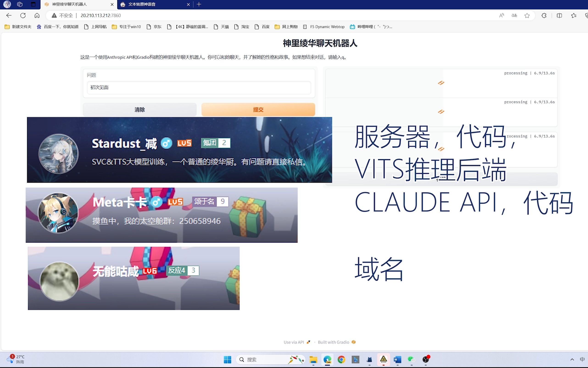Open favorites list icon
The height and width of the screenshot is (368, 588).
pos(574,15)
